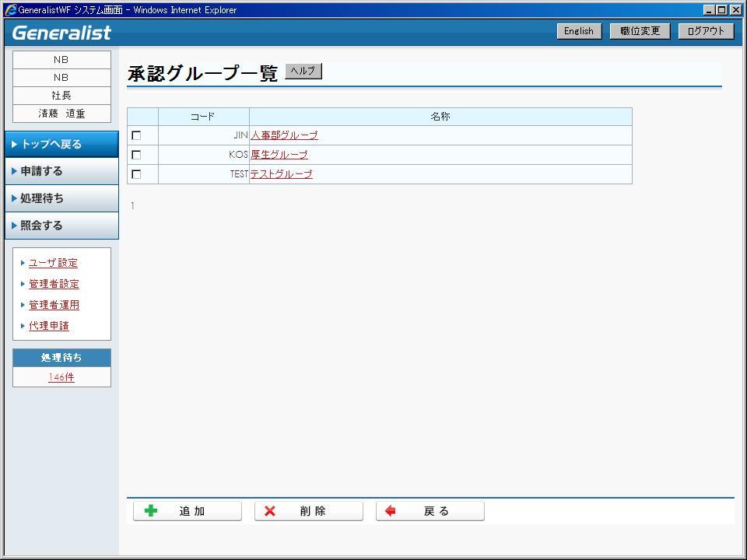This screenshot has width=747, height=560.
Task: Click the TEST code cell
Action: (203, 174)
